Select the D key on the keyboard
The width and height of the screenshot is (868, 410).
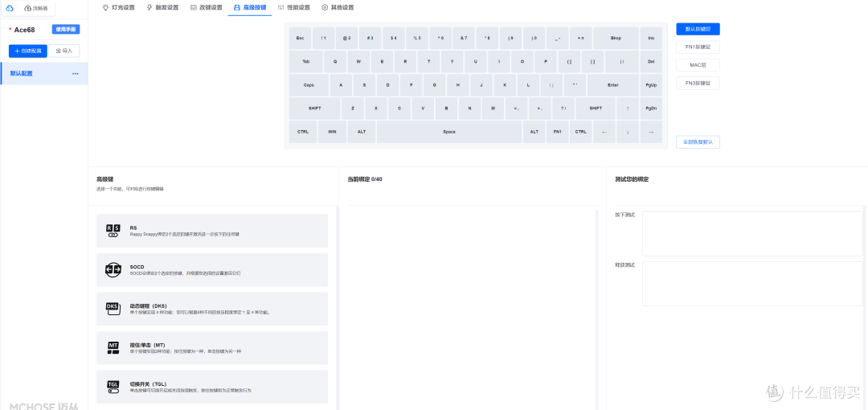tap(387, 85)
